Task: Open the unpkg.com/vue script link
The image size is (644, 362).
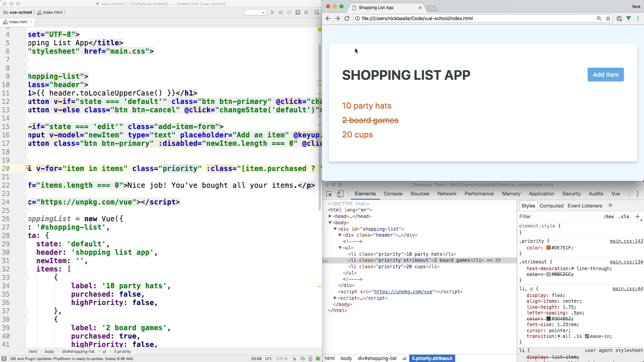Action: 403,292
